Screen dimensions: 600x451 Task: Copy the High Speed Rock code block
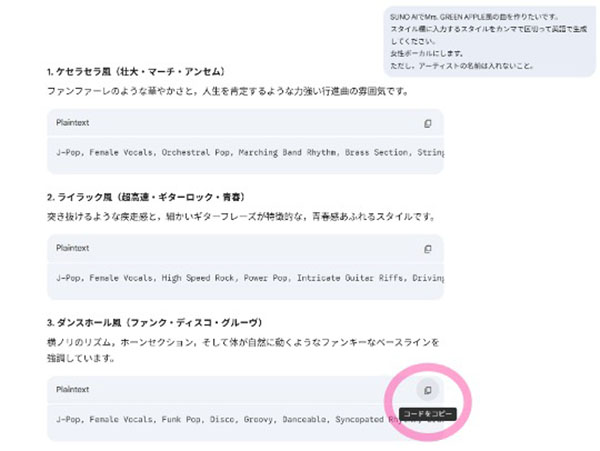click(x=427, y=249)
